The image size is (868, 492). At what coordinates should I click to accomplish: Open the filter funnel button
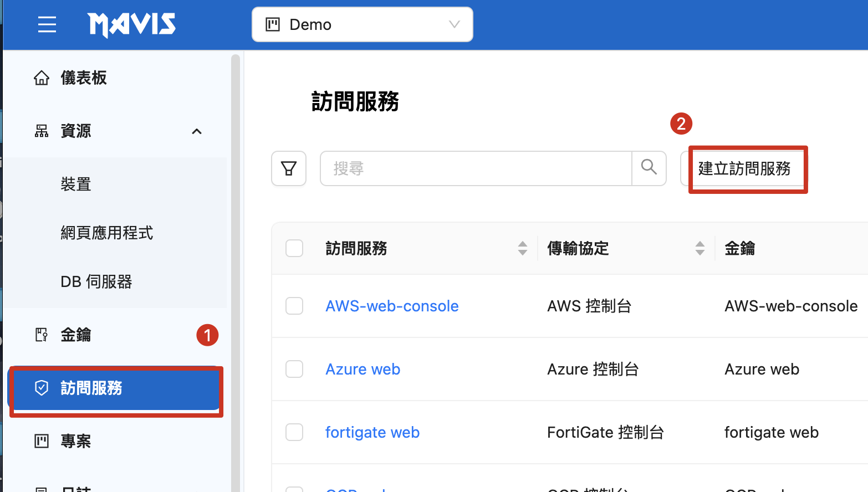click(x=289, y=168)
